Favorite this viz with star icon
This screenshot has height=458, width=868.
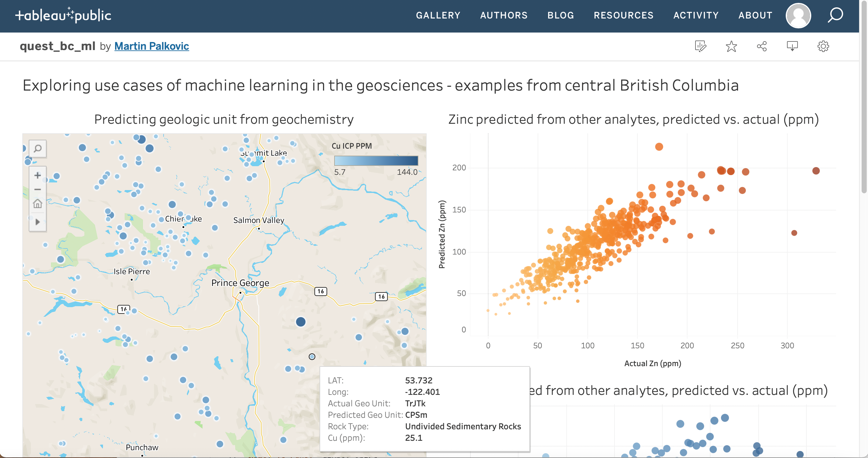pyautogui.click(x=731, y=46)
